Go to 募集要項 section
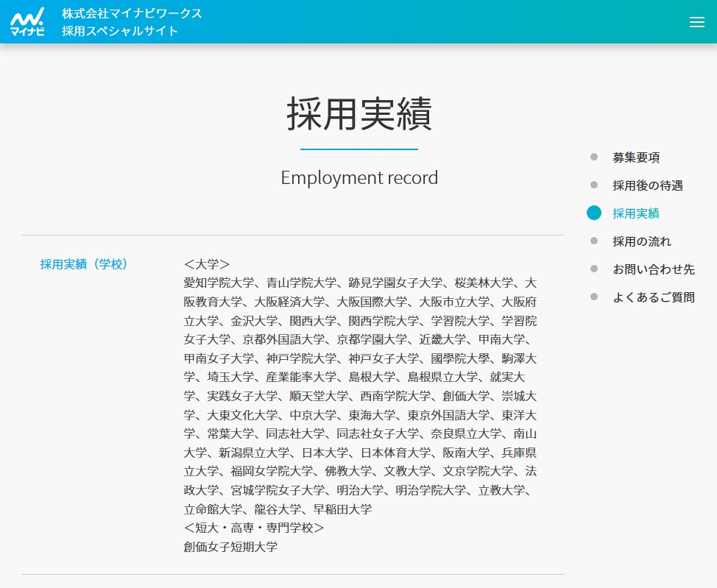 (635, 157)
